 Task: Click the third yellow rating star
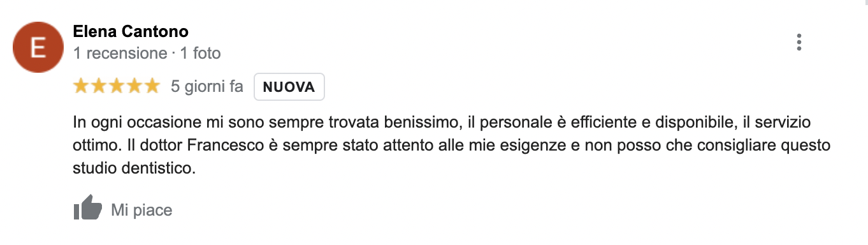coord(117,86)
